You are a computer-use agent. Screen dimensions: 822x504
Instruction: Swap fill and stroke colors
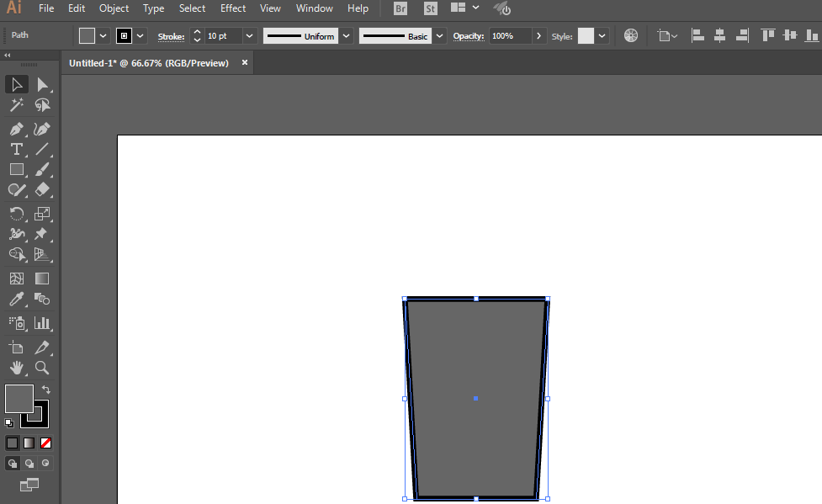(x=45, y=390)
